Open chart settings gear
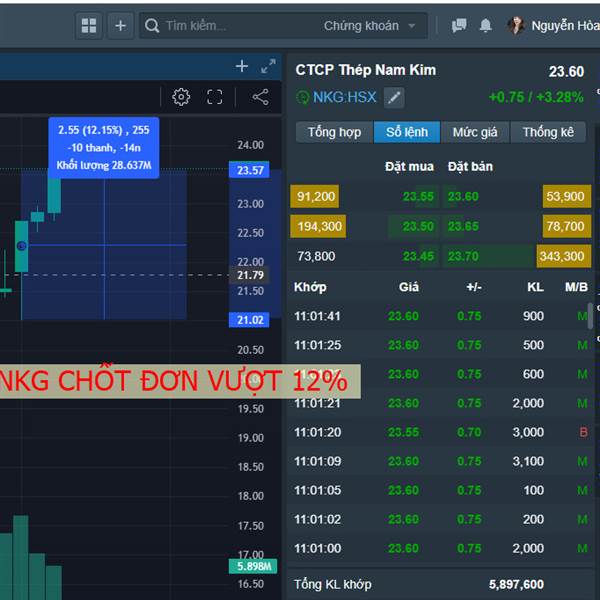This screenshot has height=600, width=600. click(x=181, y=97)
